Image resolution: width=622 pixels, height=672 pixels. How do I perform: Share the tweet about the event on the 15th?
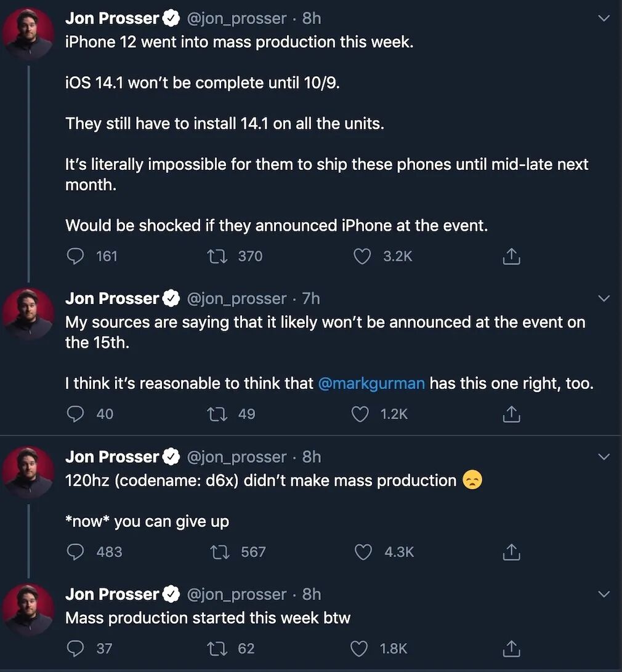click(x=511, y=415)
